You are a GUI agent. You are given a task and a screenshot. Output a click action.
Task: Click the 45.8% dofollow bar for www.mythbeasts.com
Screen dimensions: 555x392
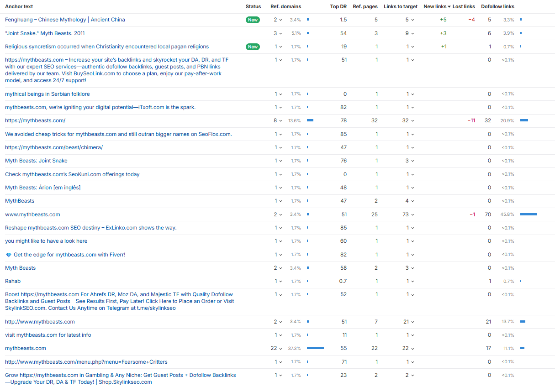click(529, 214)
